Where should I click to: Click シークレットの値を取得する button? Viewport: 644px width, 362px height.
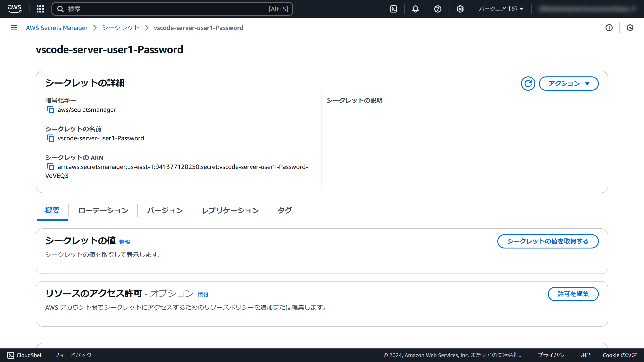click(x=548, y=241)
